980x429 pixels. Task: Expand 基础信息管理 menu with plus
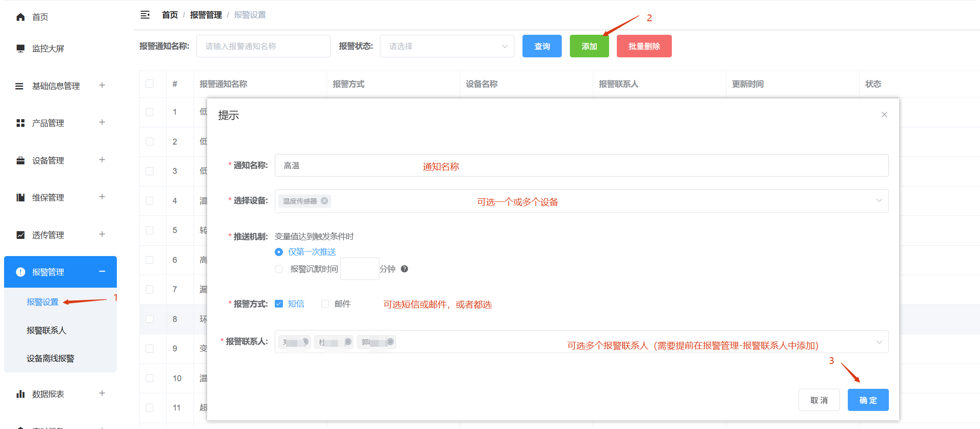(102, 85)
